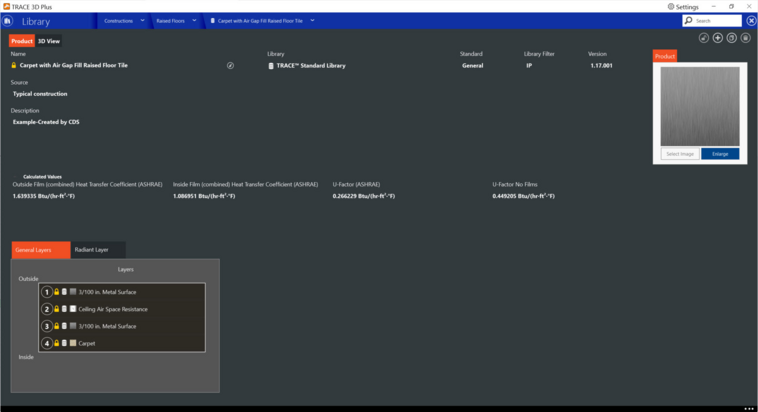This screenshot has height=412, width=758.
Task: Click the tan swatch on Carpet layer
Action: coord(73,343)
